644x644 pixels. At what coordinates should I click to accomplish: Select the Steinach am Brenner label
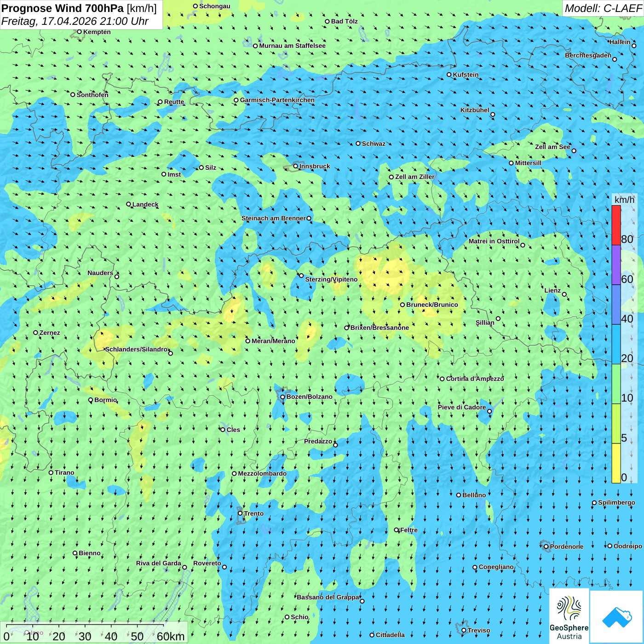click(274, 218)
